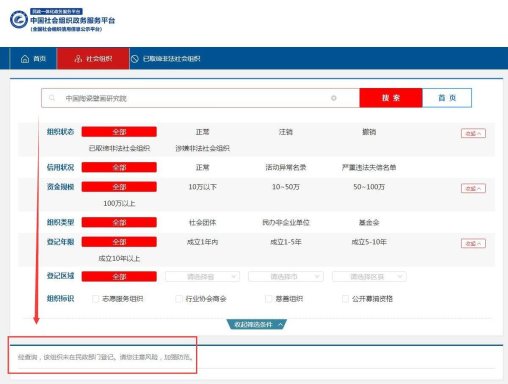508x384 pixels.
Task: Check the 行业协会商会 checkbox
Action: (x=179, y=299)
